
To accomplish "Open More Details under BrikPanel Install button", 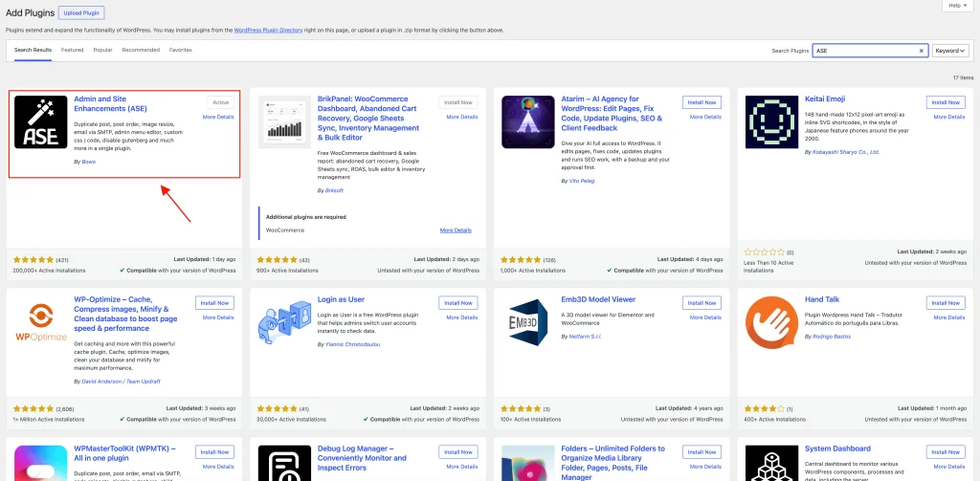I will [x=462, y=117].
